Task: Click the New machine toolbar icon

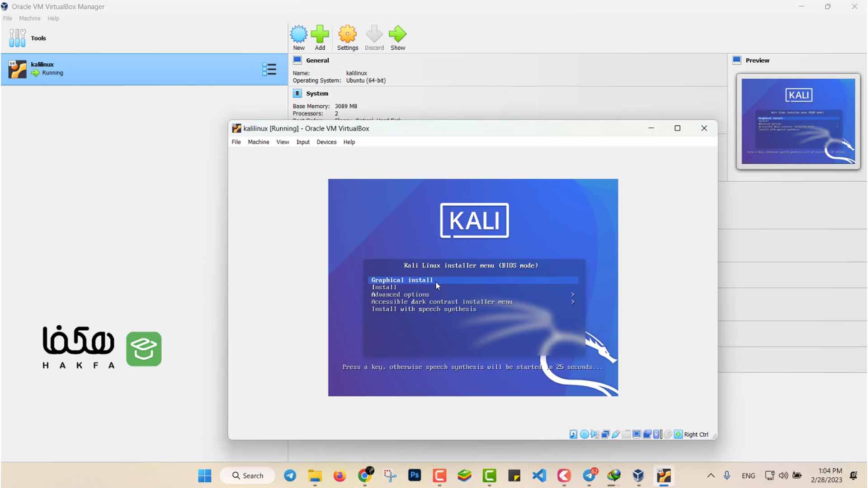Action: pos(299,34)
